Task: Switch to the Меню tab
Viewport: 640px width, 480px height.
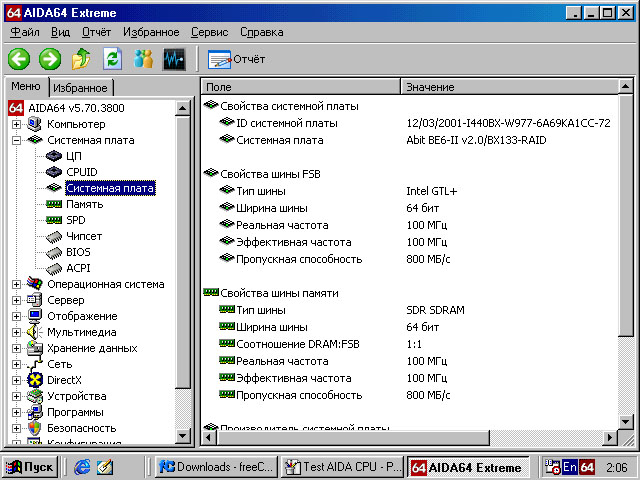Action: [26, 86]
